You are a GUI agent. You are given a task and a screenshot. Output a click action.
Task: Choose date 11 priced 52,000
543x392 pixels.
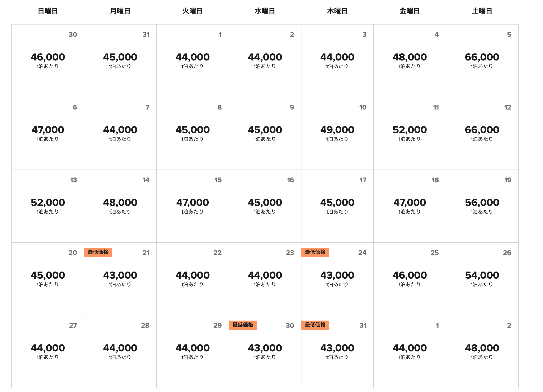tap(410, 134)
